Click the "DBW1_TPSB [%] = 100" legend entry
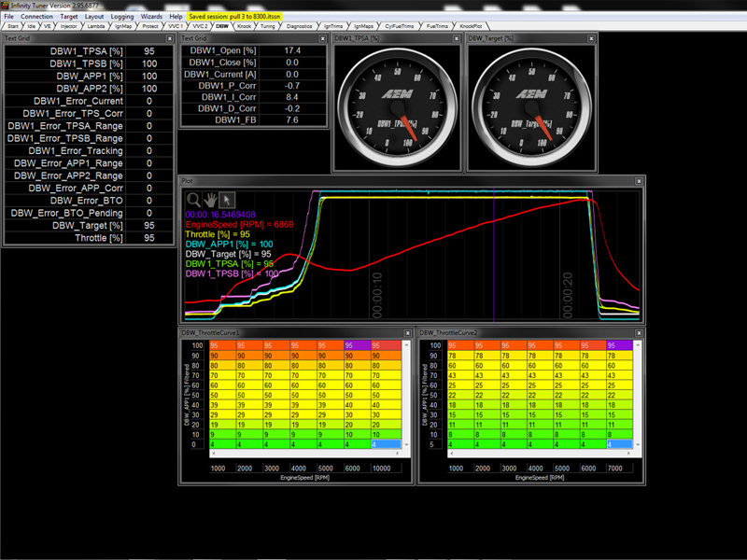Screen dimensions: 747x560 click(x=232, y=273)
